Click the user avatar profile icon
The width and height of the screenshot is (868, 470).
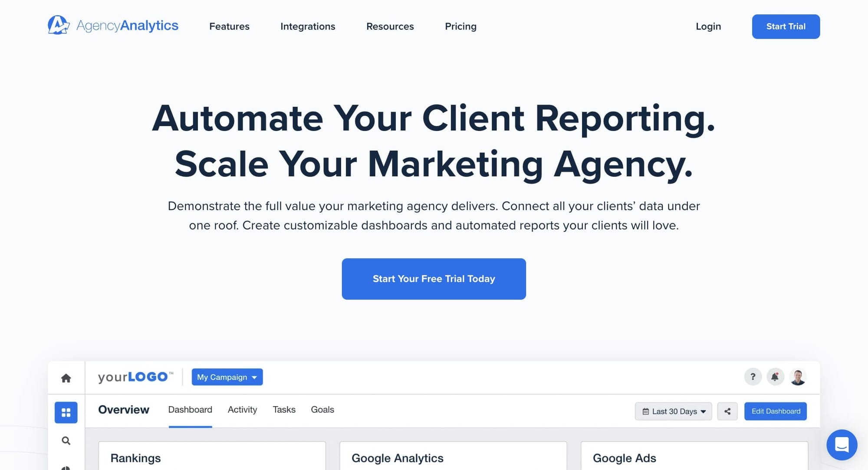tap(797, 377)
